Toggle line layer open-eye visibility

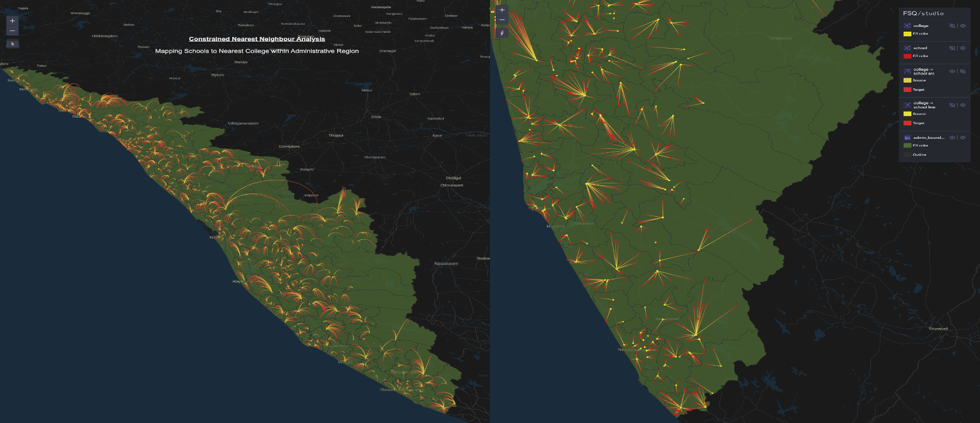pyautogui.click(x=962, y=105)
